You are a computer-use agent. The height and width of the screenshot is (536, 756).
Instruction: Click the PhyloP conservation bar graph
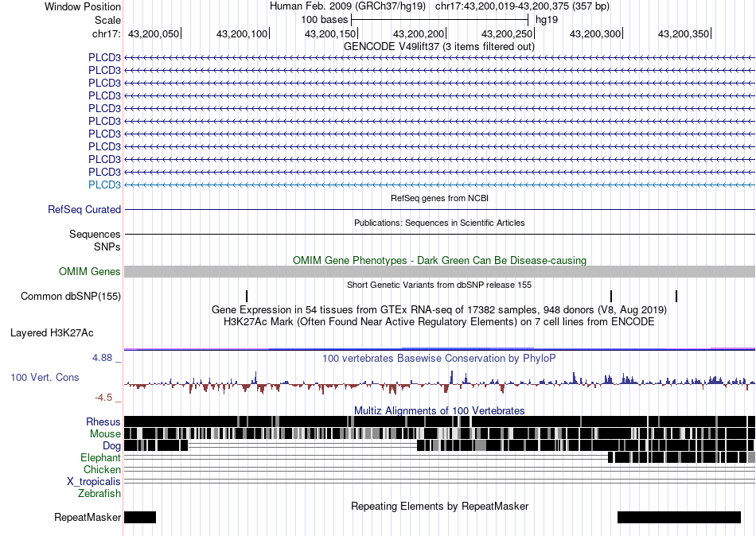439,383
